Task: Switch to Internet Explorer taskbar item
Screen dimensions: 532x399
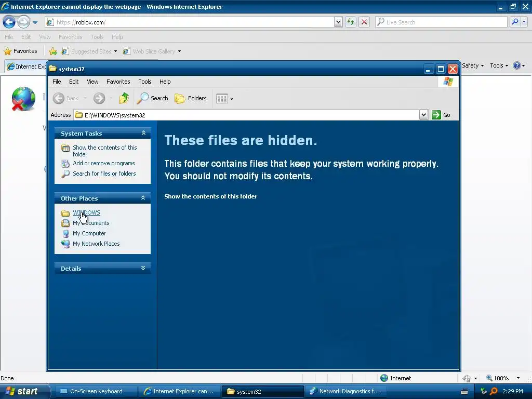Action: pos(179,391)
